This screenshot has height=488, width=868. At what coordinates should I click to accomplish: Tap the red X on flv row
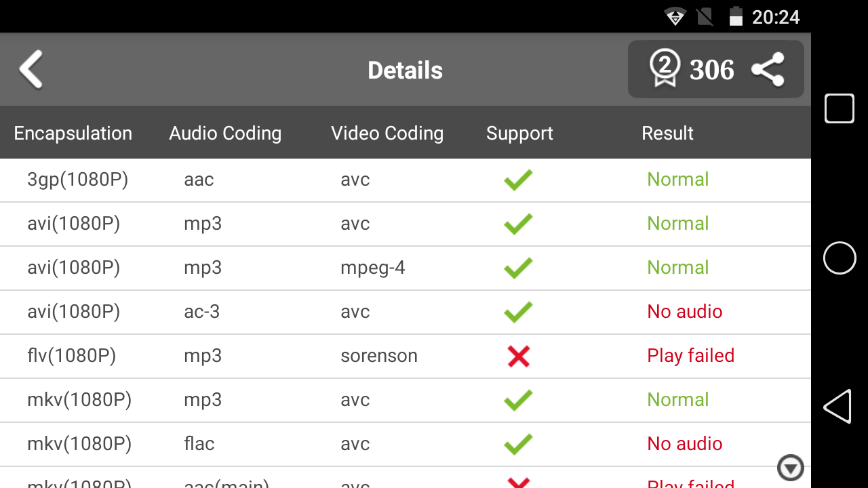click(x=518, y=356)
